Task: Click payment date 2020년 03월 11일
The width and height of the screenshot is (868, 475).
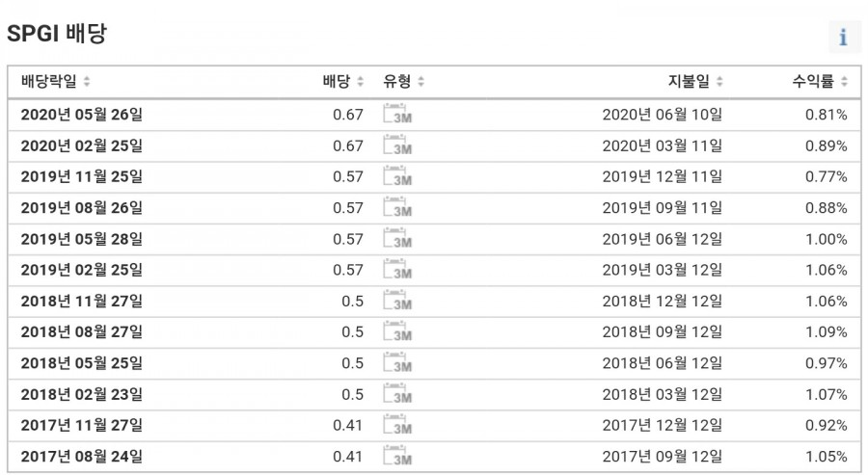Action: (663, 145)
